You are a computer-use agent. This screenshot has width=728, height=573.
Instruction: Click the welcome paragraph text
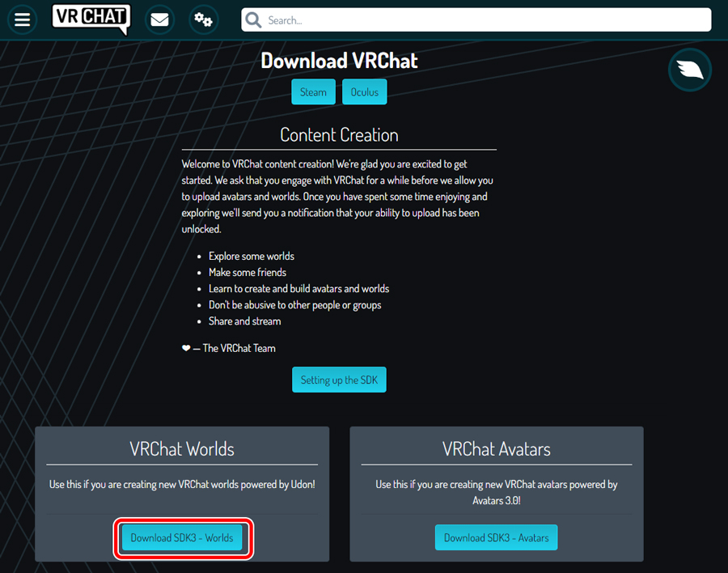[337, 196]
